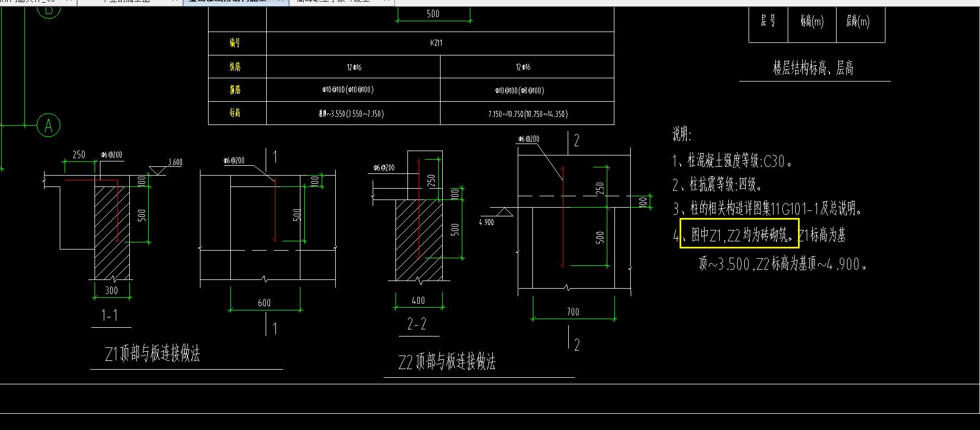
Task: Select section cut mark 2 below the 700 view
Action: coord(577,345)
